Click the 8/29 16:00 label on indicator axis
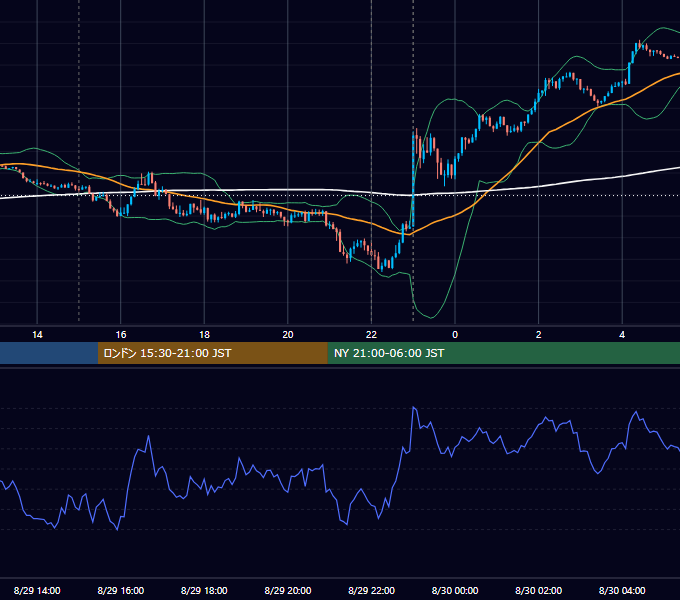This screenshot has height=600, width=680. [121, 590]
